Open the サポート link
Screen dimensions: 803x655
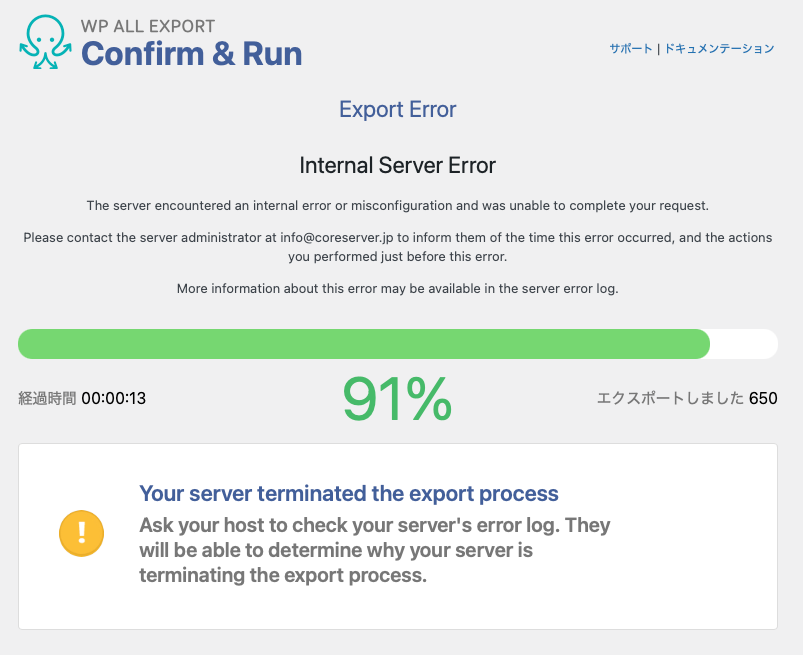[631, 48]
